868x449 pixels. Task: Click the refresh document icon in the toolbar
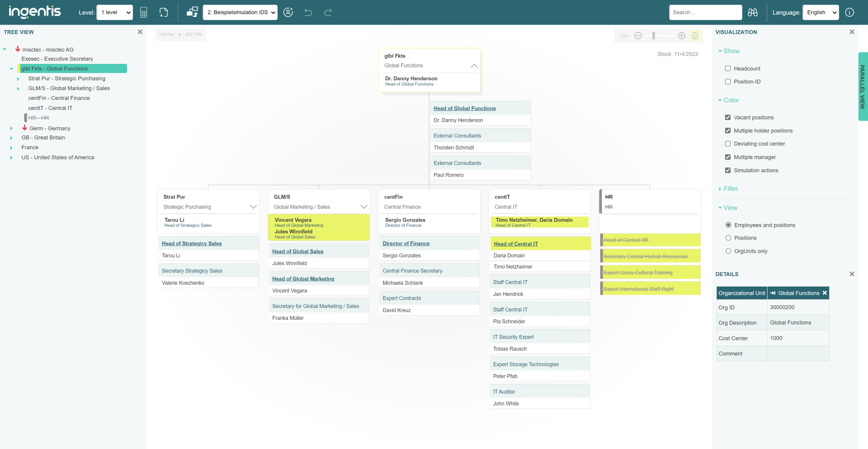click(163, 12)
